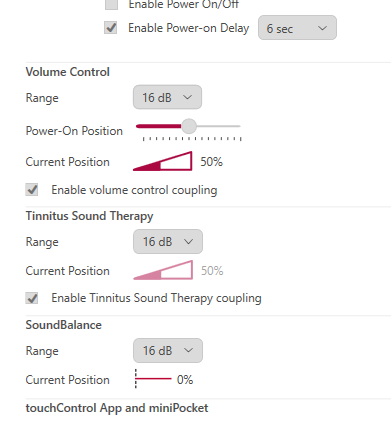391x428 pixels.
Task: Click the chevron arrow in Power-on Delay dropdown
Action: point(322,28)
